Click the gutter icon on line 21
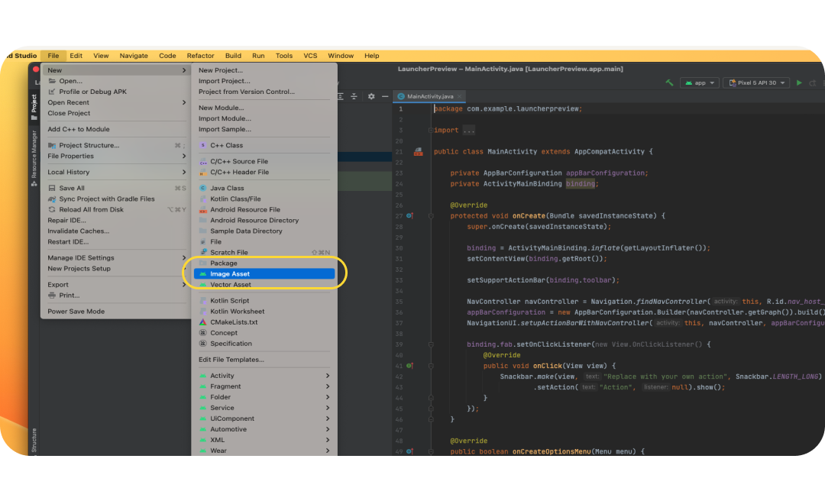The height and width of the screenshot is (504, 825). click(x=418, y=152)
